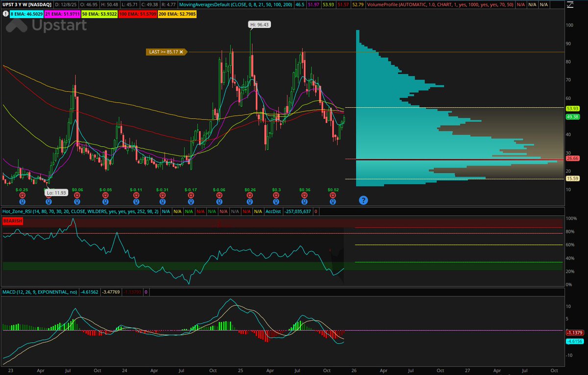Click the blue lightbulb icon below $0.36 earnings
Image resolution: width=588 pixels, height=375 pixels.
[x=305, y=201]
